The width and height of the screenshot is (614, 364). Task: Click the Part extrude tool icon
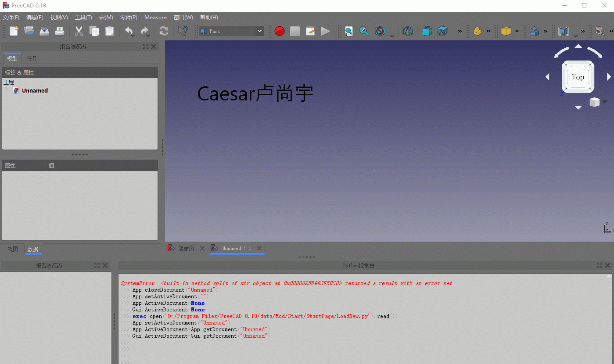point(535,31)
